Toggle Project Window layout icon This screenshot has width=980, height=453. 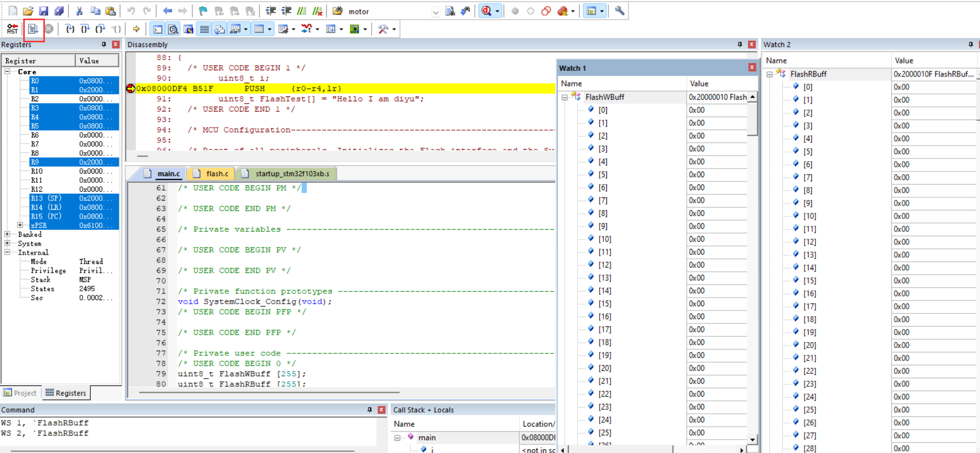(x=591, y=11)
